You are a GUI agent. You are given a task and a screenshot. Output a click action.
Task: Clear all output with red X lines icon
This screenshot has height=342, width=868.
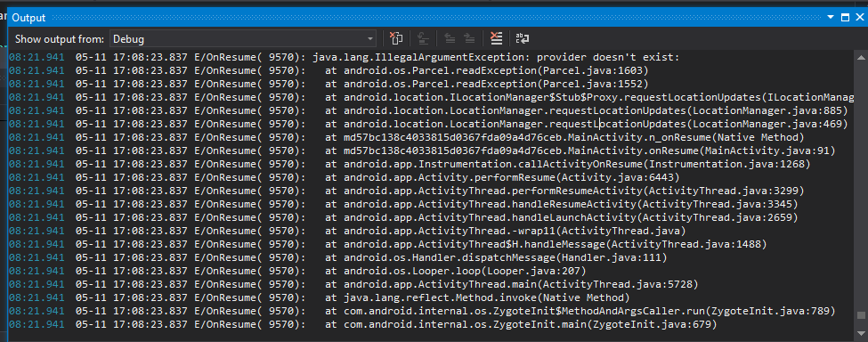(x=496, y=38)
